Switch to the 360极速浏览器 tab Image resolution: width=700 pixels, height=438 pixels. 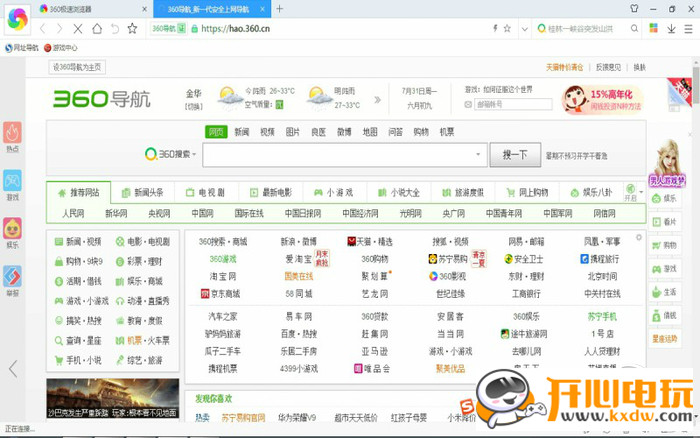(92, 8)
